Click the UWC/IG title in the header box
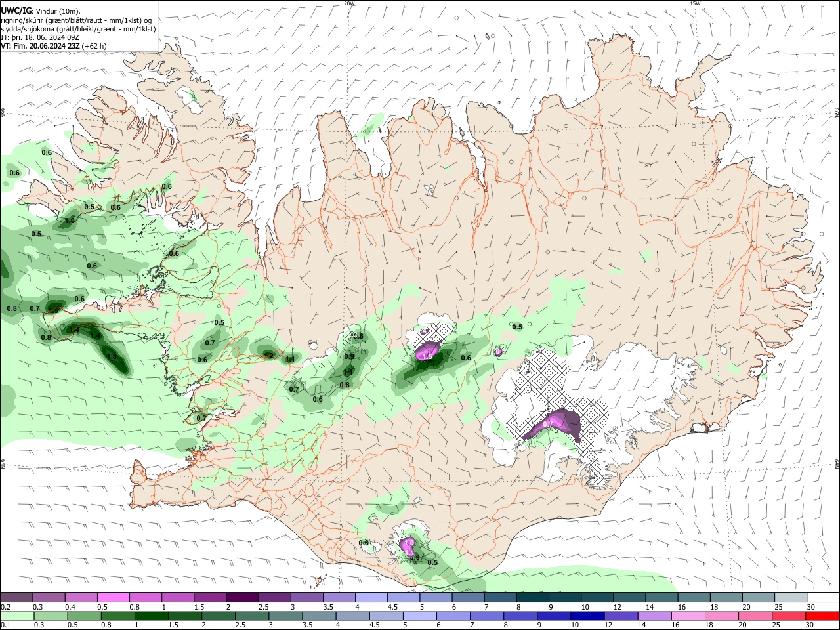Viewport: 840px width, 630px height. (15, 11)
